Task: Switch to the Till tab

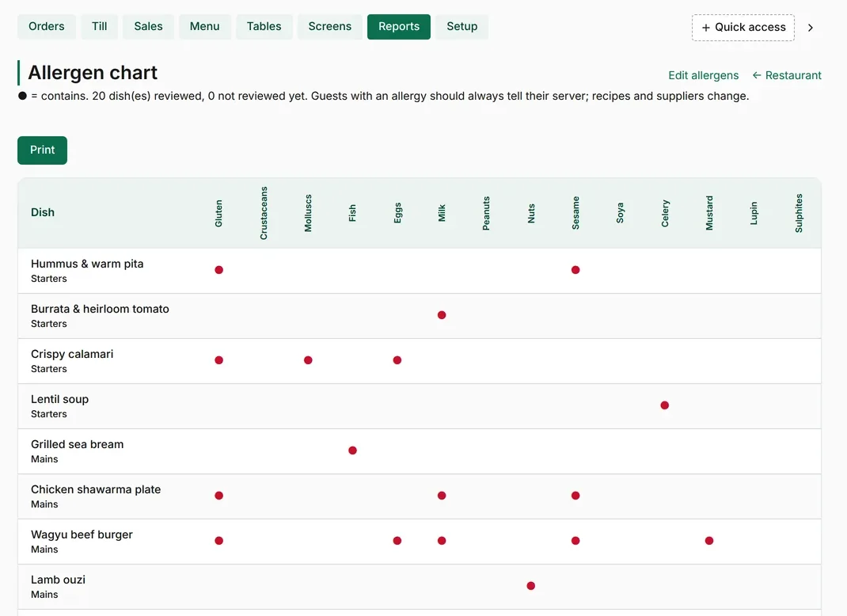Action: coord(100,26)
